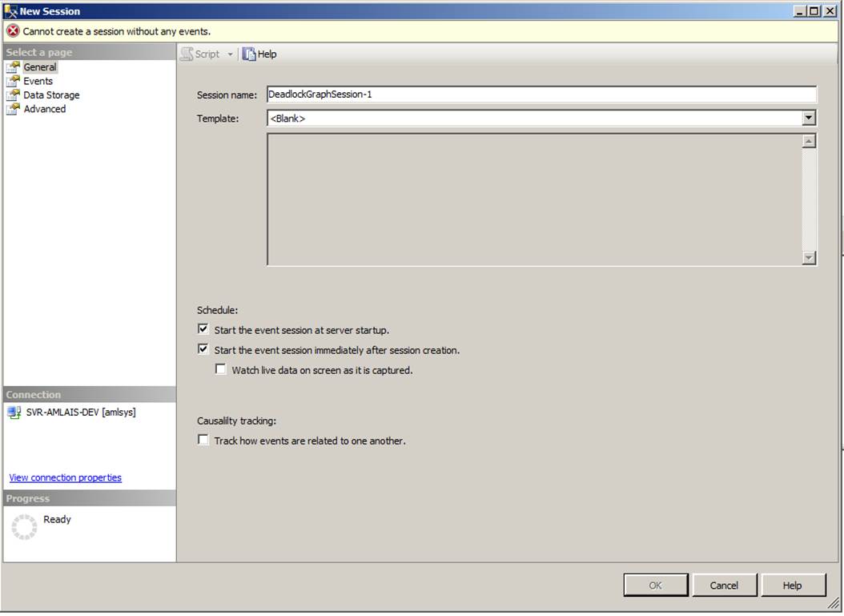Image resolution: width=844 pixels, height=616 pixels.
Task: Open the Data Storage page
Action: coord(51,95)
